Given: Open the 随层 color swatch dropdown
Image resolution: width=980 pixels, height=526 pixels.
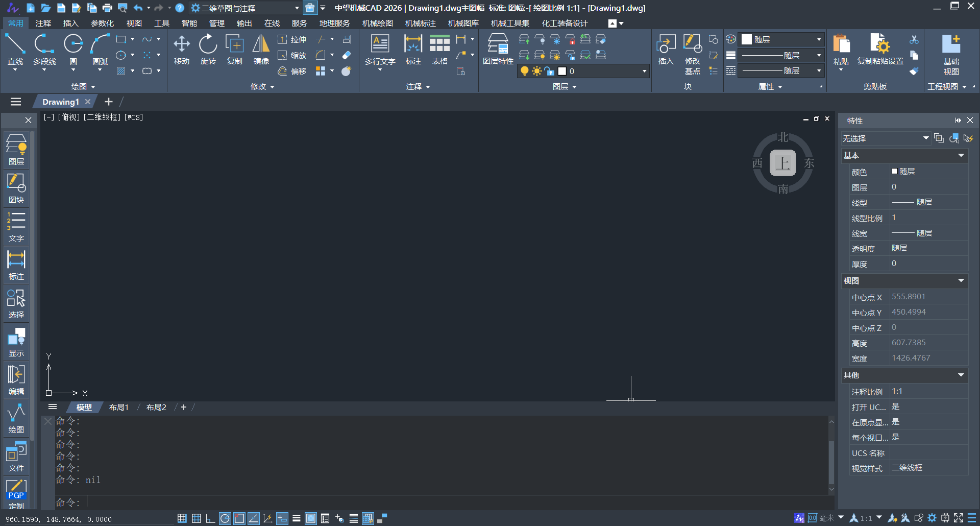Looking at the screenshot, I should [781, 39].
